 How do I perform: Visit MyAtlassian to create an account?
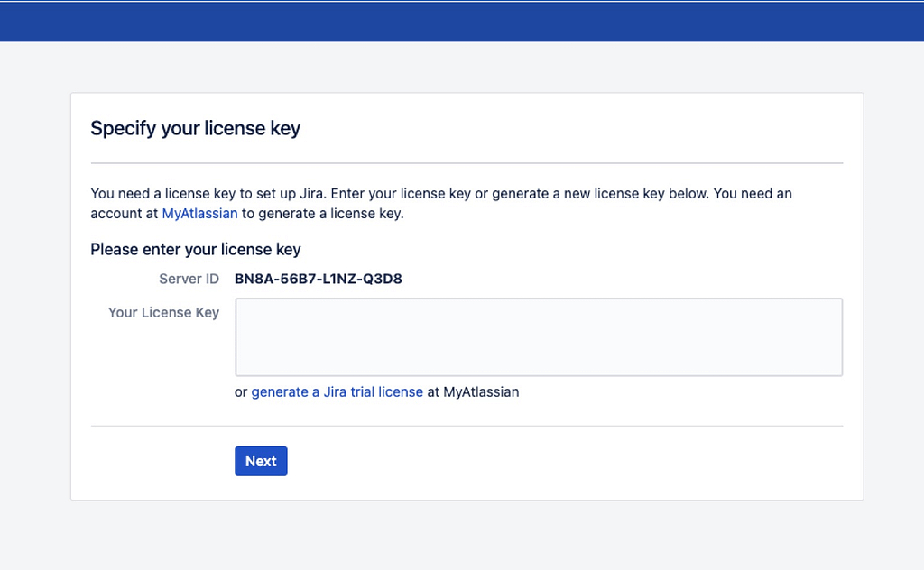(199, 214)
